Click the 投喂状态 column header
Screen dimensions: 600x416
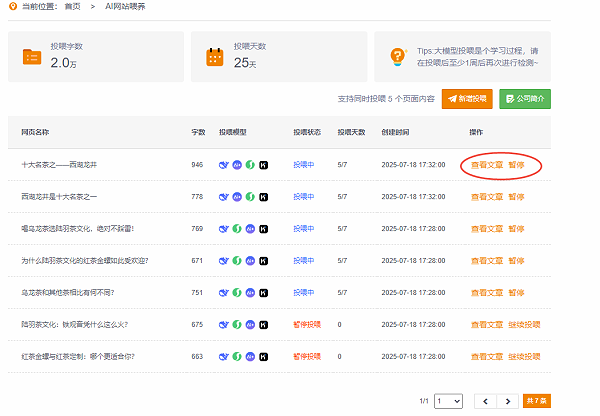tap(307, 132)
